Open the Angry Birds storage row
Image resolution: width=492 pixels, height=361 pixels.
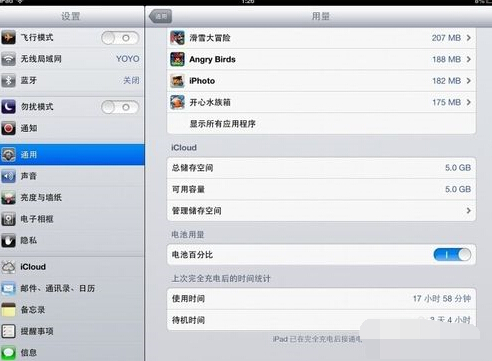pyautogui.click(x=321, y=59)
